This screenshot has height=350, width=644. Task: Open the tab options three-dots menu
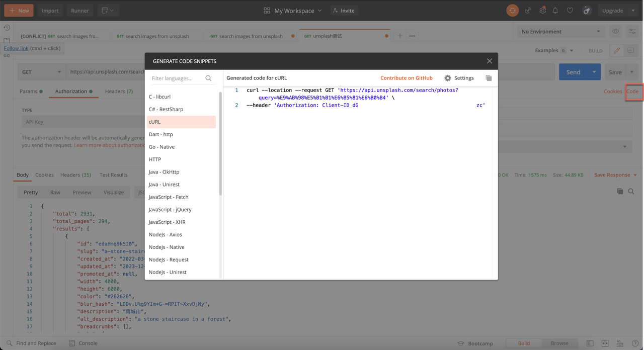coord(412,36)
